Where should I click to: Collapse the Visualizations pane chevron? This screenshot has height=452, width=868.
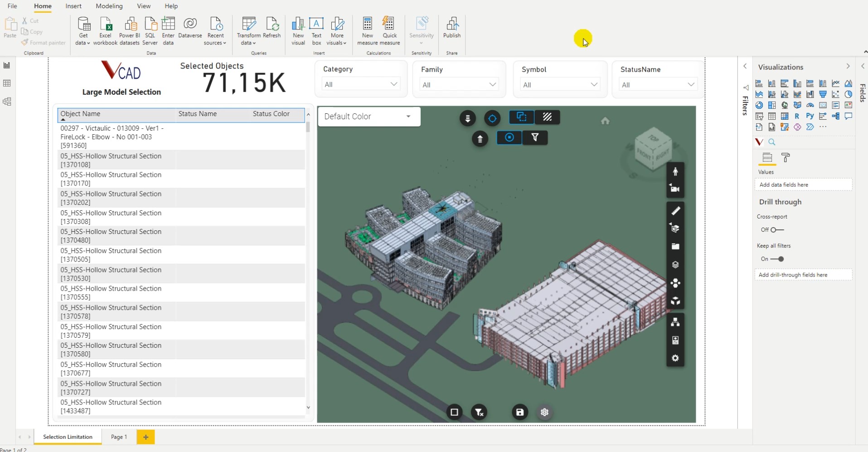[x=848, y=67]
